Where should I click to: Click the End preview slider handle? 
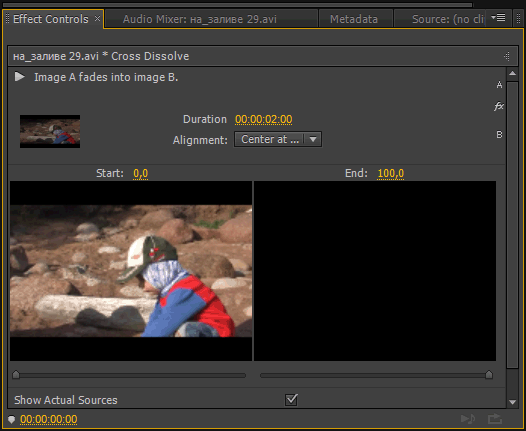coord(489,374)
